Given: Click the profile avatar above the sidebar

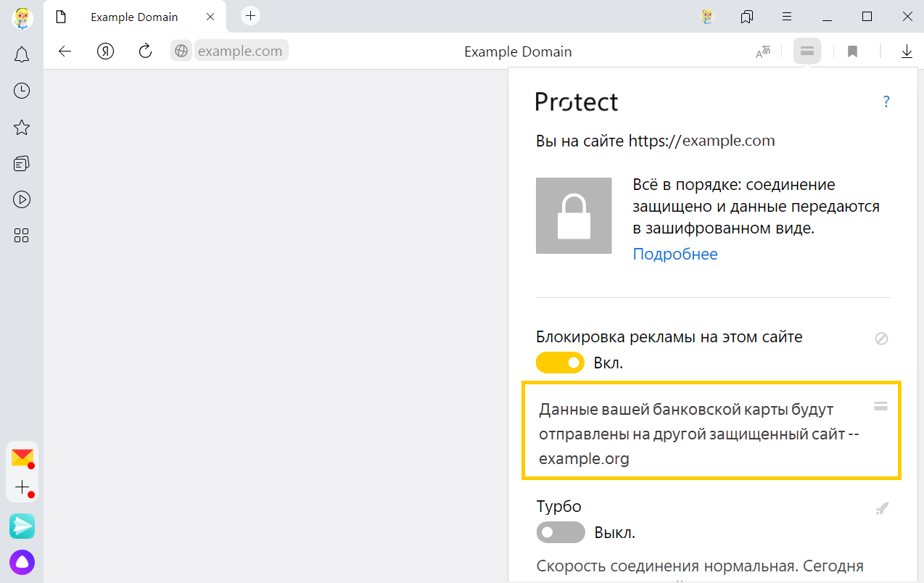Looking at the screenshot, I should pyautogui.click(x=22, y=17).
